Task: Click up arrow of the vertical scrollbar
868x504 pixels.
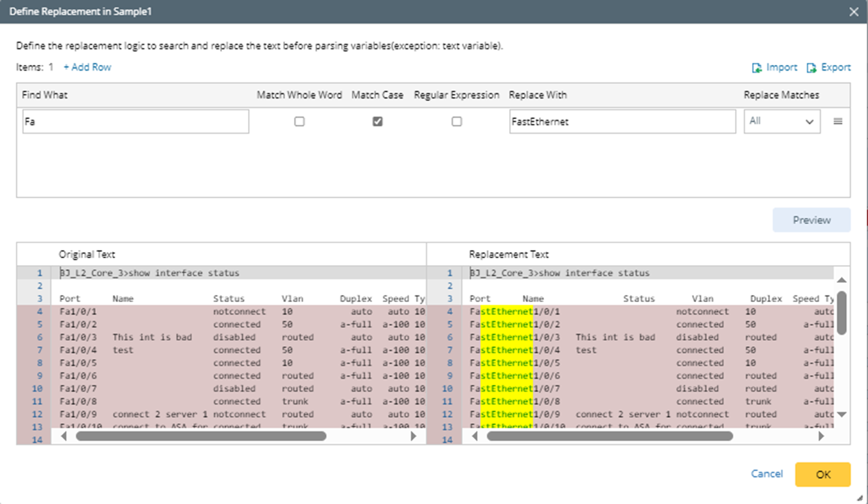Action: pyautogui.click(x=842, y=280)
